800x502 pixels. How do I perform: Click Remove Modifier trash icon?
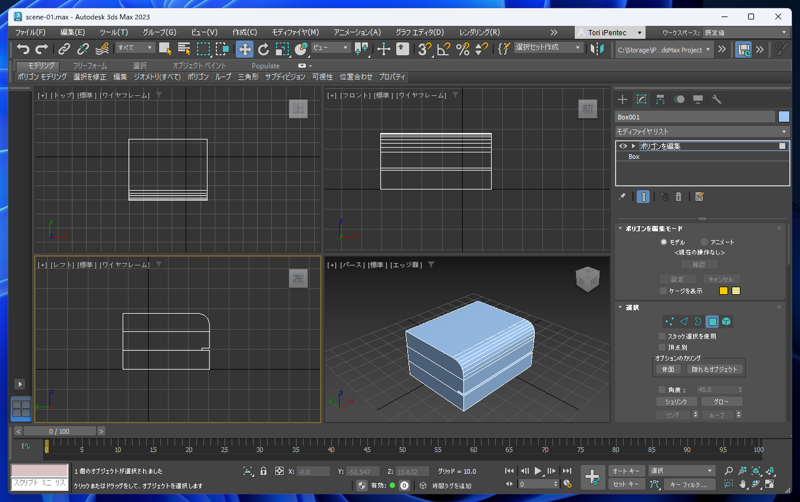click(x=679, y=196)
